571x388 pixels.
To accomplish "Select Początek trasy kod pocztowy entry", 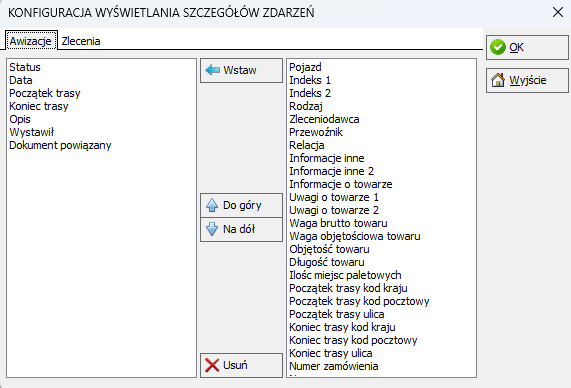I will point(359,301).
